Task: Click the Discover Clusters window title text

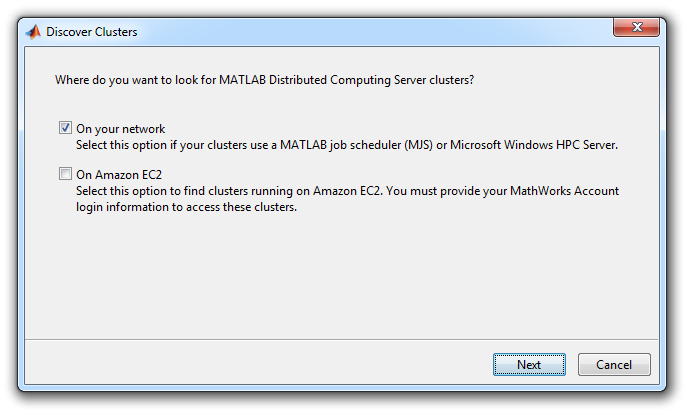Action: click(x=92, y=32)
